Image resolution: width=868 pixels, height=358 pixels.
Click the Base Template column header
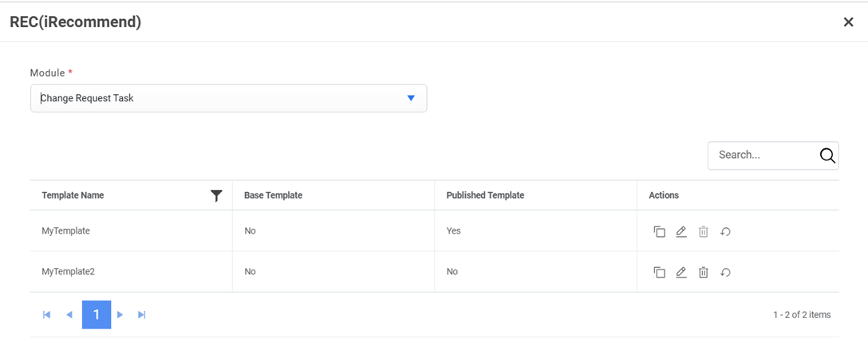point(273,195)
